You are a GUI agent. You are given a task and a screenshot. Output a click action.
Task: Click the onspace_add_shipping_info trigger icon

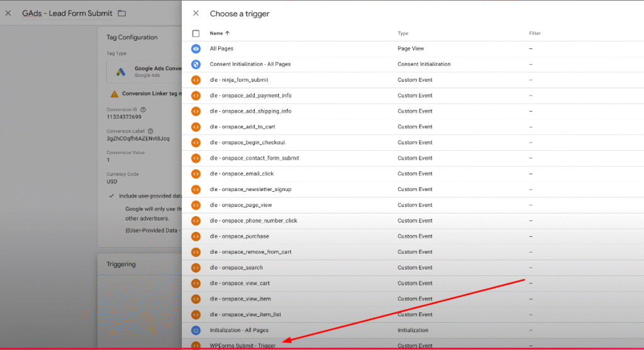196,111
